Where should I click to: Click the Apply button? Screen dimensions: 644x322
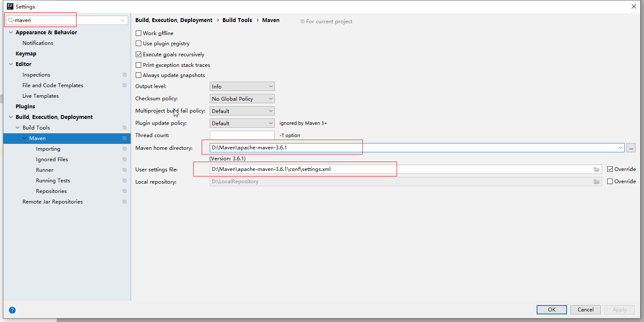(619, 310)
